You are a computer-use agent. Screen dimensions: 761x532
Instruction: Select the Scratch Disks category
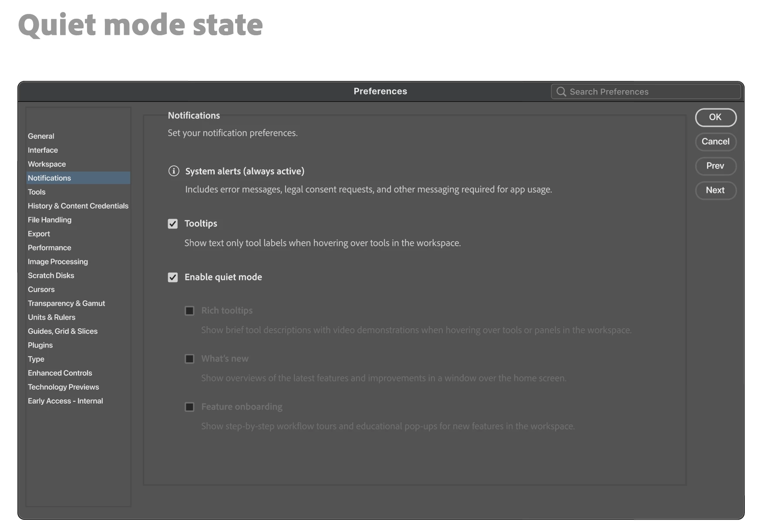[x=51, y=276]
